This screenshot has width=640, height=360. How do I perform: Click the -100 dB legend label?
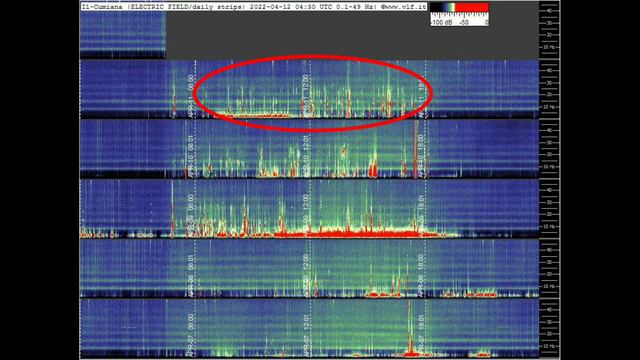[x=441, y=22]
